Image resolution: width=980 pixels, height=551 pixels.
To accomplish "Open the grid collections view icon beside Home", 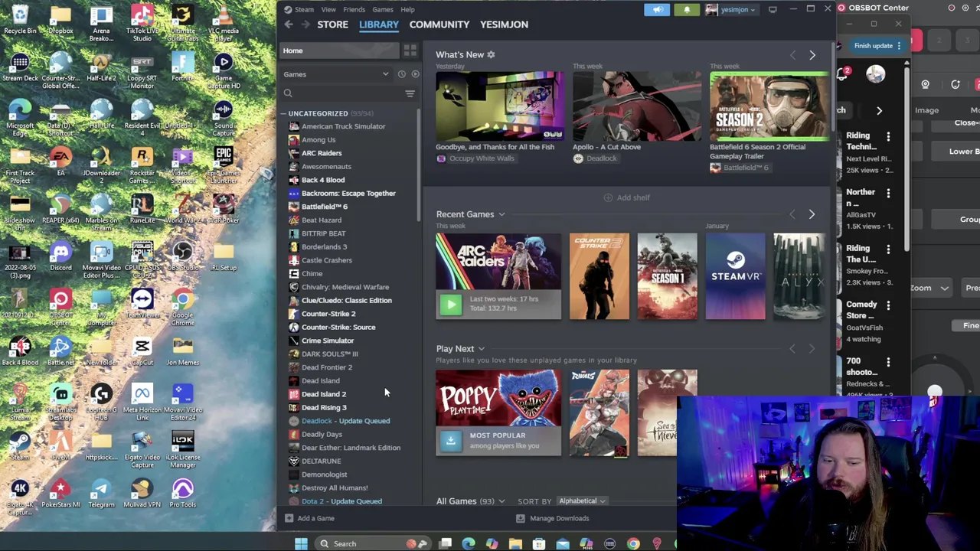I will [410, 51].
